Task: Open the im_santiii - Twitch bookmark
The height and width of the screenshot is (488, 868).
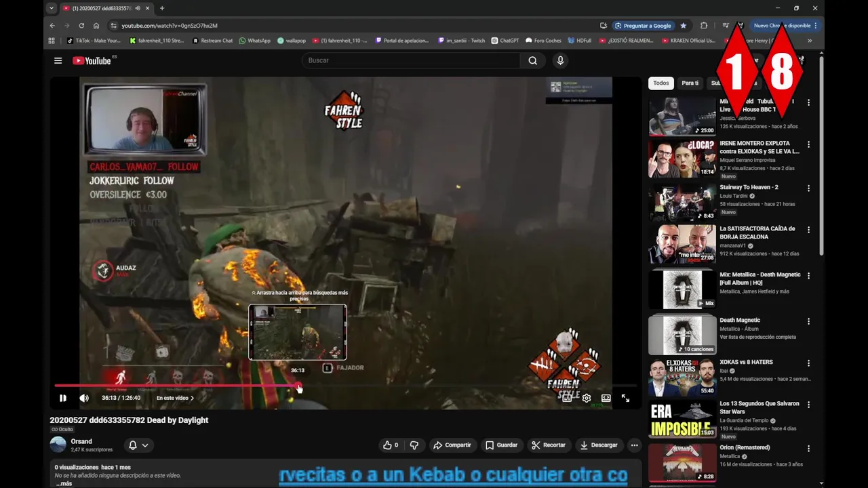Action: pyautogui.click(x=462, y=41)
